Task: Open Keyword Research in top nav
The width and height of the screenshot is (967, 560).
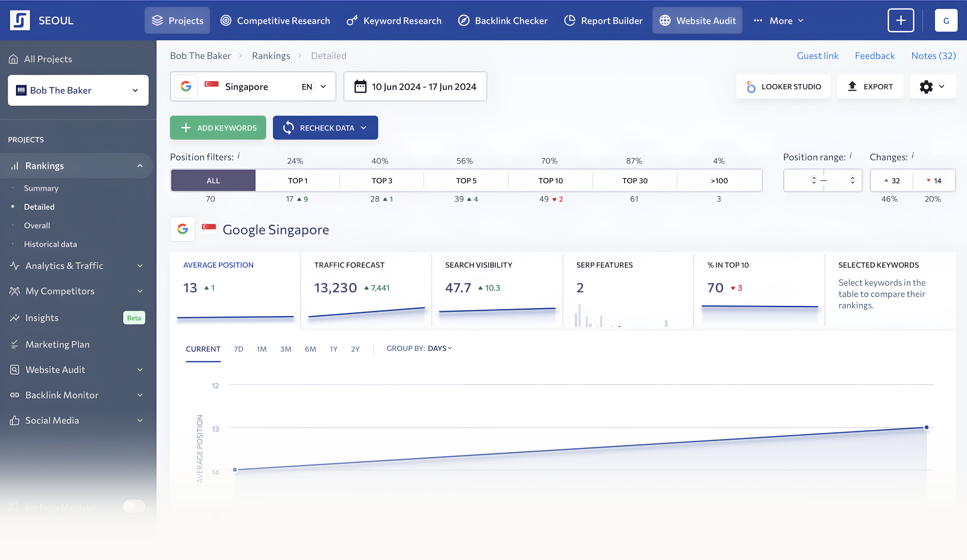Action: coord(394,20)
